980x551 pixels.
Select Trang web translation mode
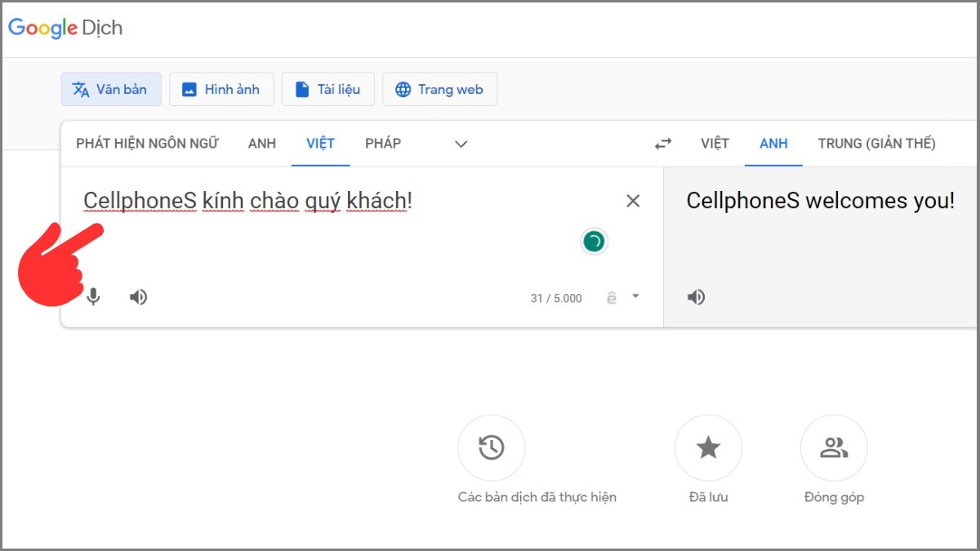[439, 90]
